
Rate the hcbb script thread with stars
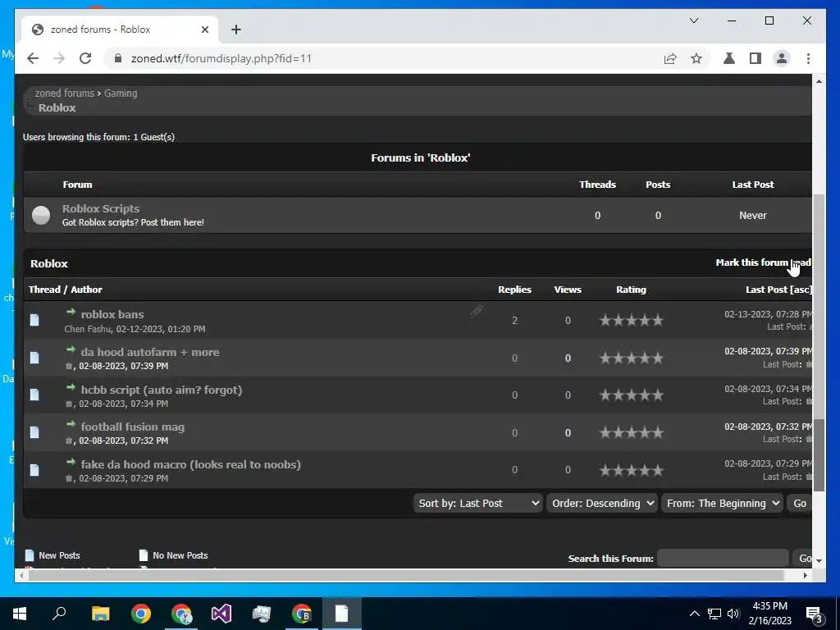tap(631, 395)
